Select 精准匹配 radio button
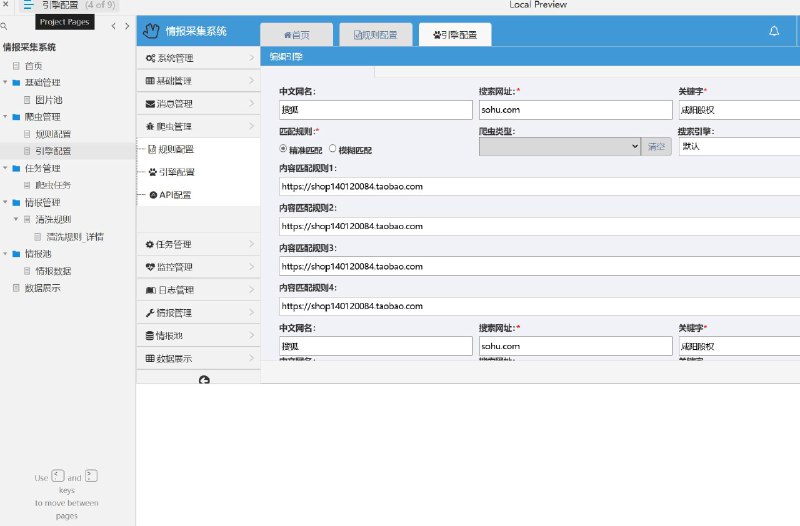The height and width of the screenshot is (526, 800). (283, 148)
